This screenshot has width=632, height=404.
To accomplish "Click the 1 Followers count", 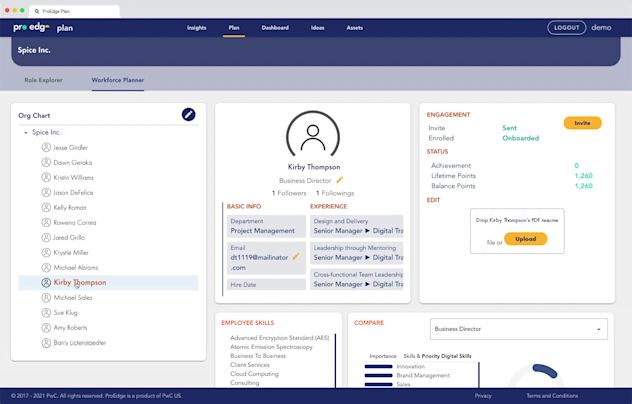I will point(289,193).
